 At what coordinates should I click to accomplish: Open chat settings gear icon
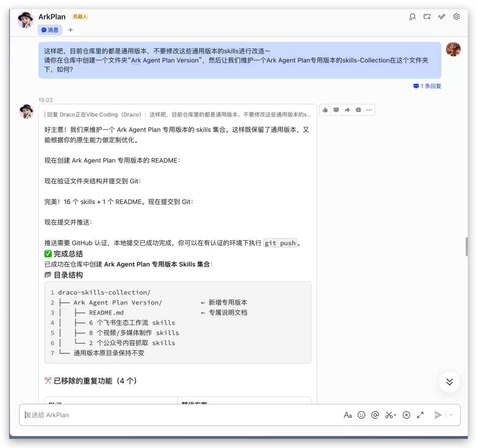pos(456,17)
